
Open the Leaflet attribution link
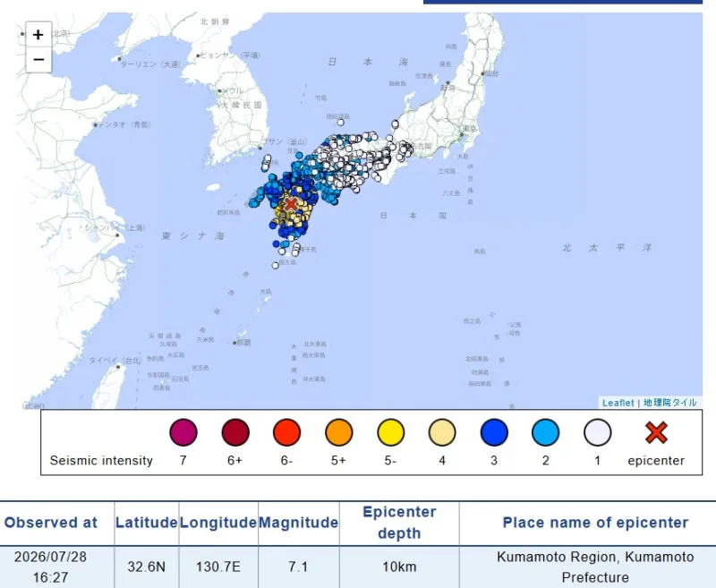618,403
